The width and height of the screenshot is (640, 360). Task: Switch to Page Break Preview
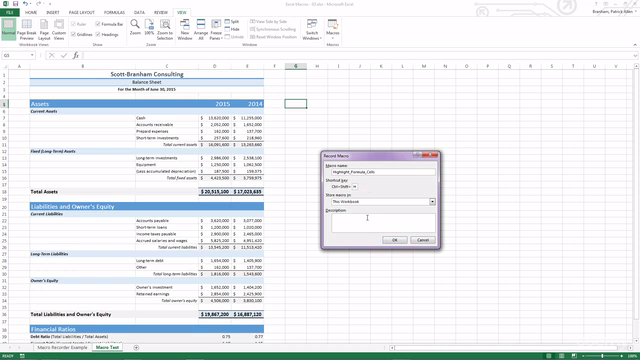tap(27, 29)
